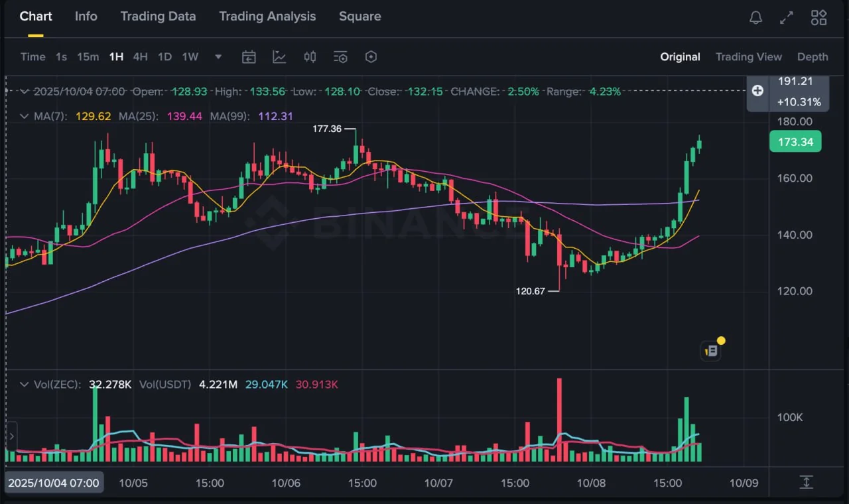849x504 pixels.
Task: Open the Square tab
Action: (359, 17)
